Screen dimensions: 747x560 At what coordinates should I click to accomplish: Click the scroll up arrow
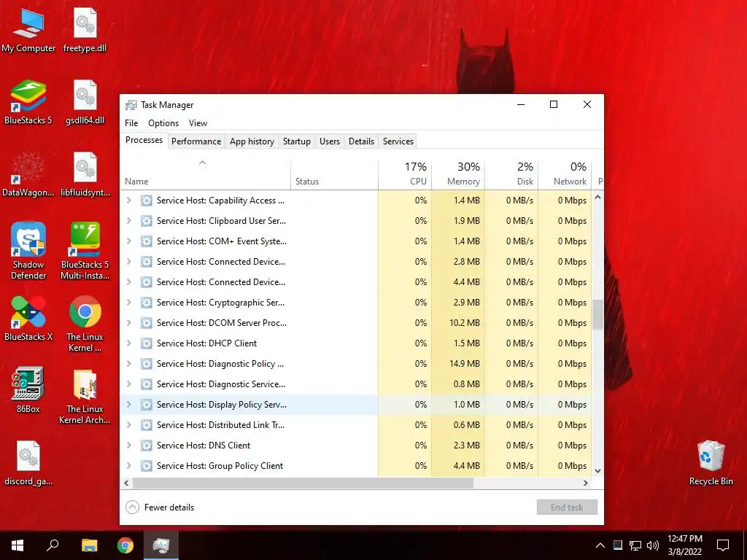tap(598, 197)
